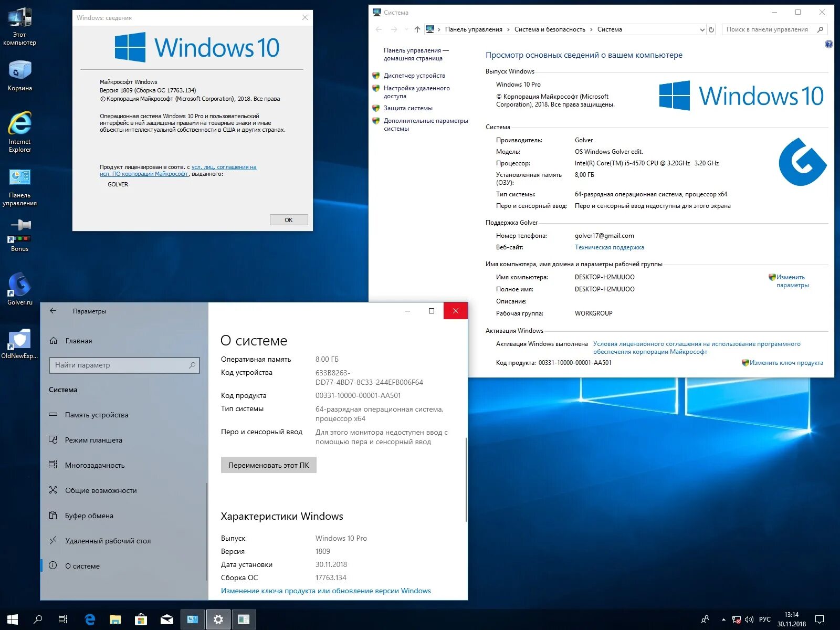Click Переименовать этот ПК button
This screenshot has width=840, height=630.
(269, 465)
